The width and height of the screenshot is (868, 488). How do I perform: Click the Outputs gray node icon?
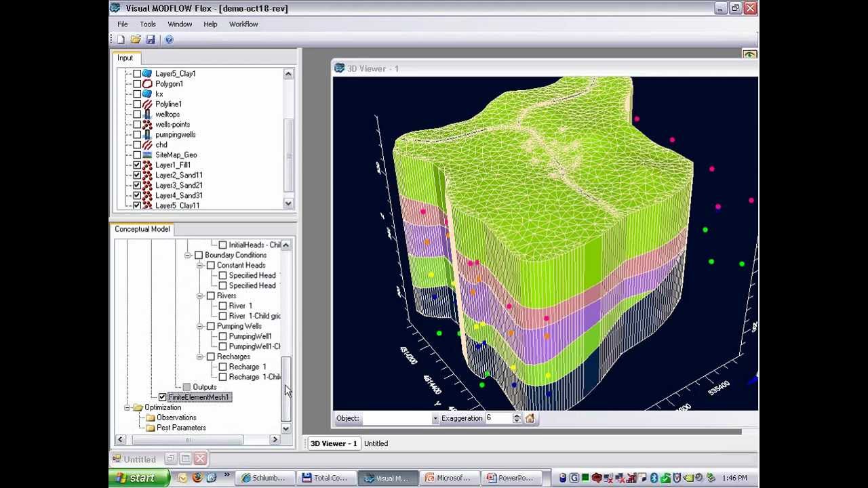click(x=186, y=387)
